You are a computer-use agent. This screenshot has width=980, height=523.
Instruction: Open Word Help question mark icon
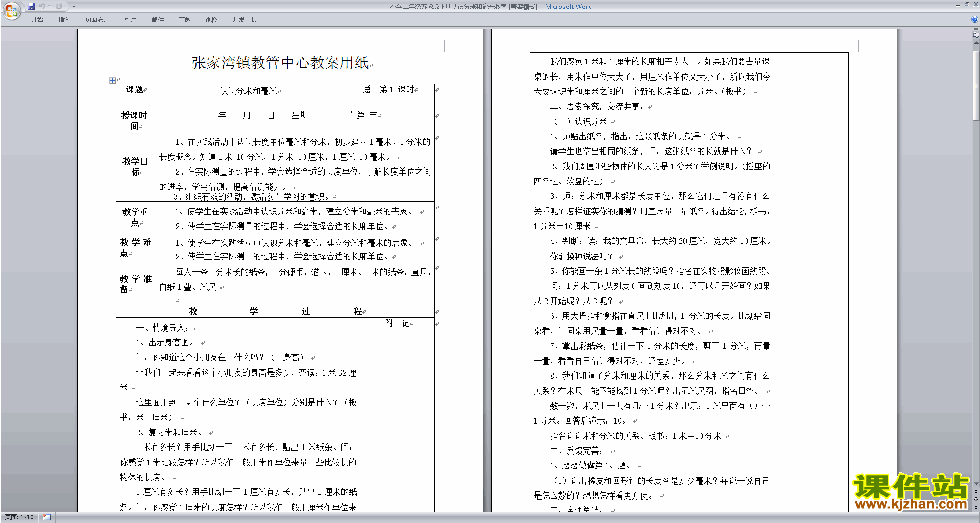pos(975,19)
